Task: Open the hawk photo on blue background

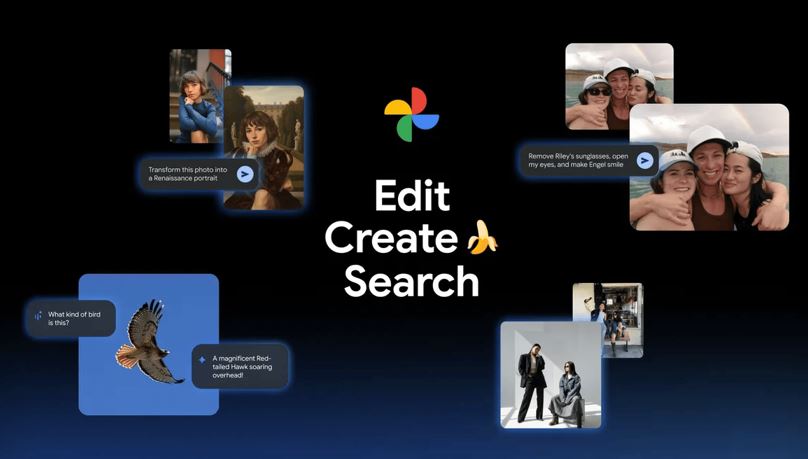Action: coord(149,344)
